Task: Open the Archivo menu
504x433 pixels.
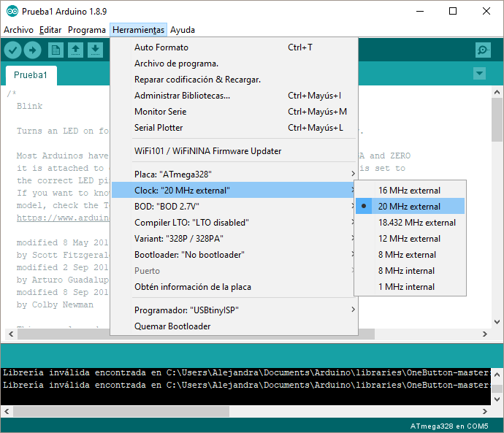Action: 19,30
